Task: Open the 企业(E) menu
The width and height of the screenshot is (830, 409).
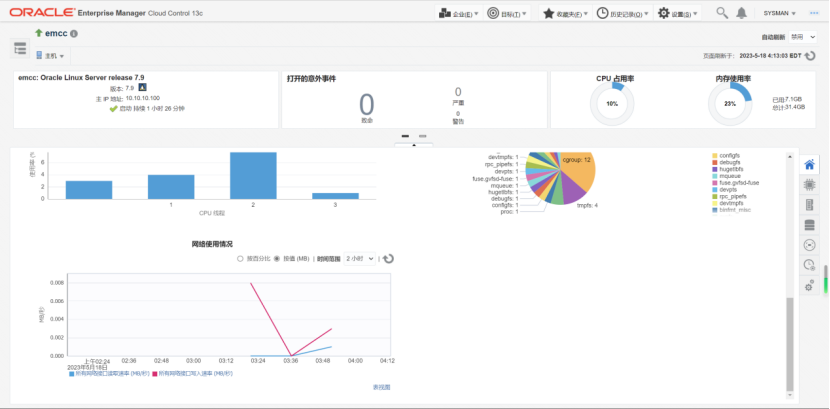Action: pos(459,13)
